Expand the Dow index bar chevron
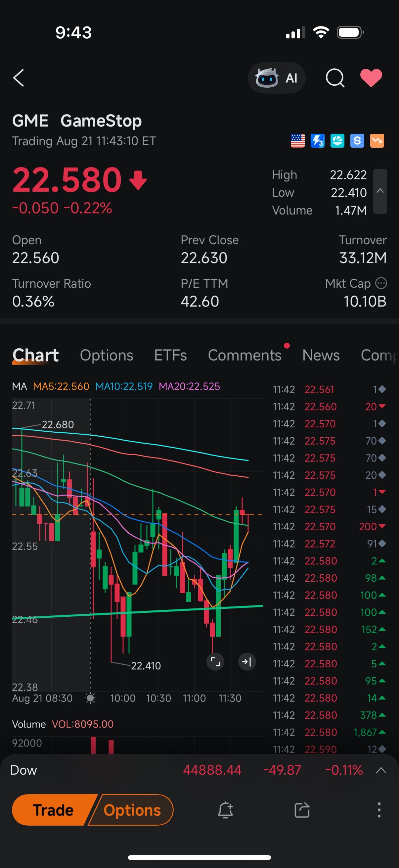Viewport: 399px width, 868px height. tap(381, 770)
